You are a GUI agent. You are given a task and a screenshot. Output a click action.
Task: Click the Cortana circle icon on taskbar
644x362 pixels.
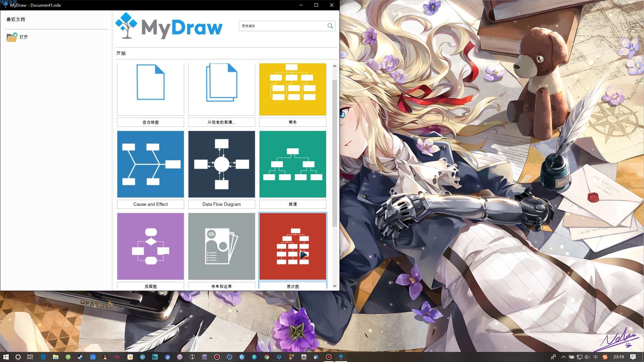click(18, 357)
